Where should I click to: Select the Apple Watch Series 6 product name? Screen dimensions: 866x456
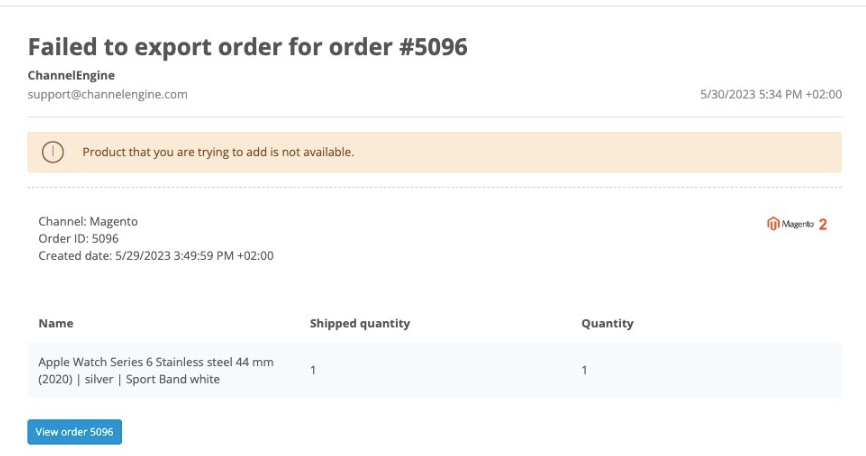[155, 370]
